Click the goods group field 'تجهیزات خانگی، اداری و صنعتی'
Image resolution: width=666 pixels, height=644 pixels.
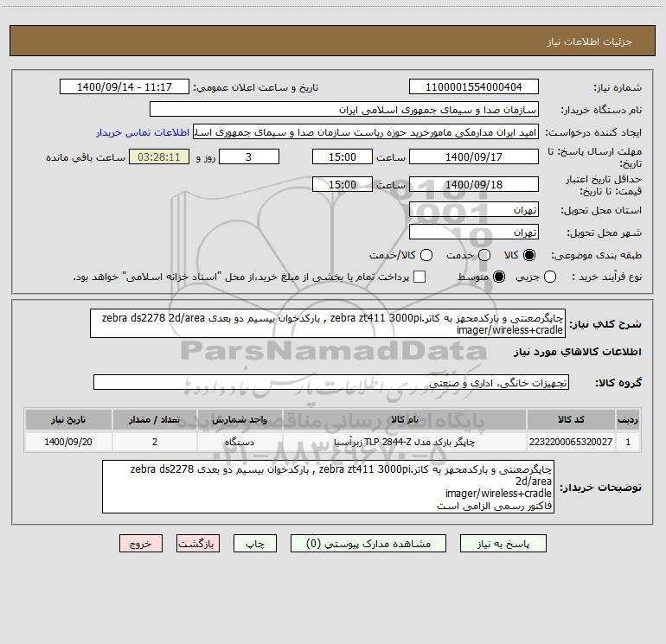(x=331, y=382)
